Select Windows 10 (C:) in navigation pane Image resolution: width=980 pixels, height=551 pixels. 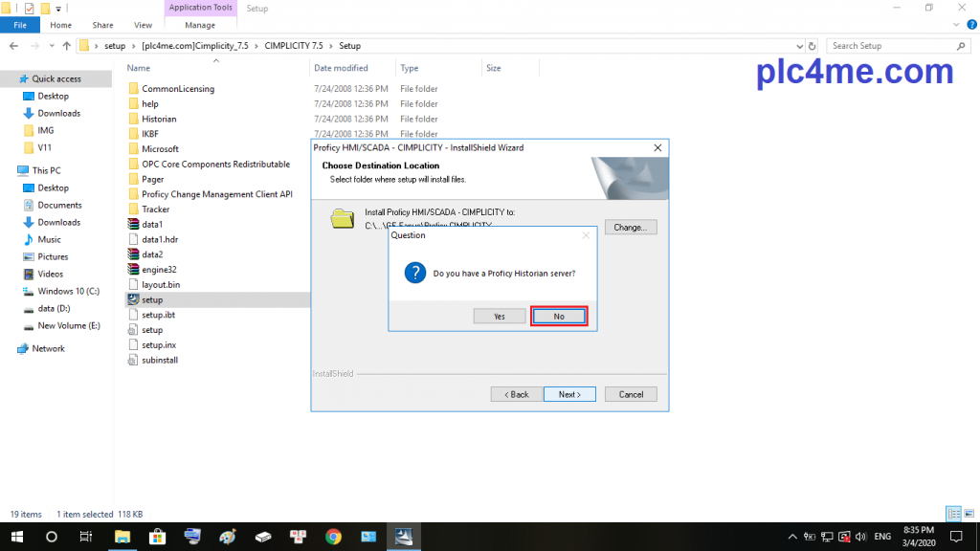point(68,291)
